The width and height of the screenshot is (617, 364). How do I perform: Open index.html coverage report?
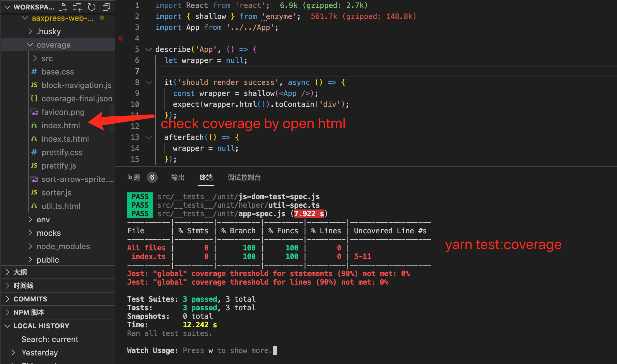pos(61,126)
